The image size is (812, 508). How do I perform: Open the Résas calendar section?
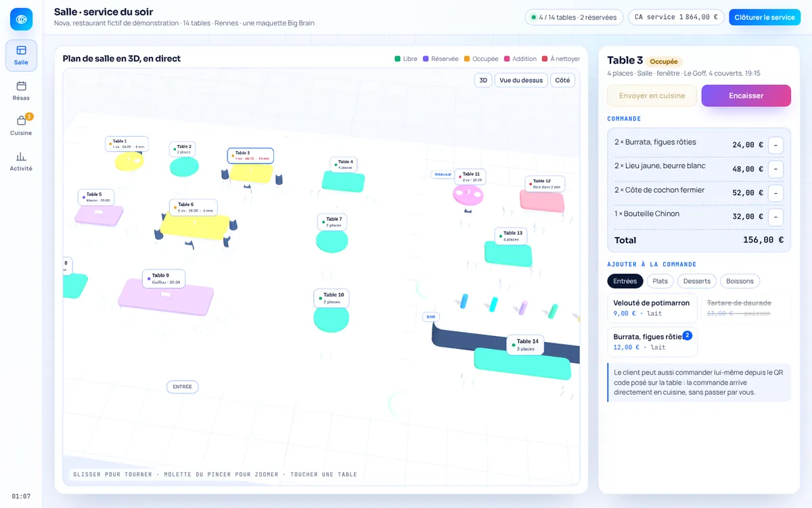coord(21,91)
